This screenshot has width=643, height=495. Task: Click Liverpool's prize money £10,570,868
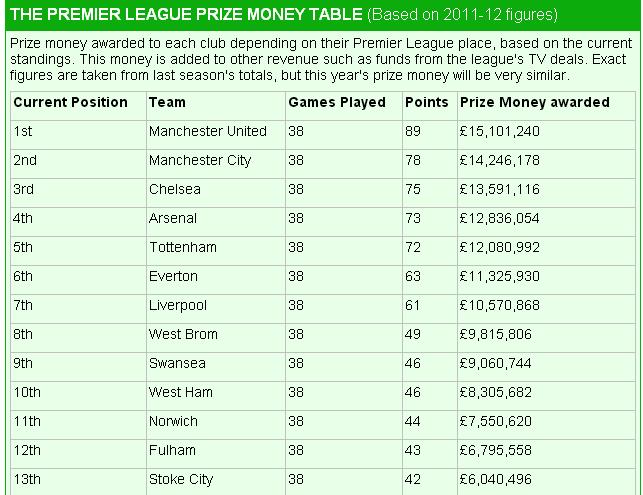pos(499,305)
